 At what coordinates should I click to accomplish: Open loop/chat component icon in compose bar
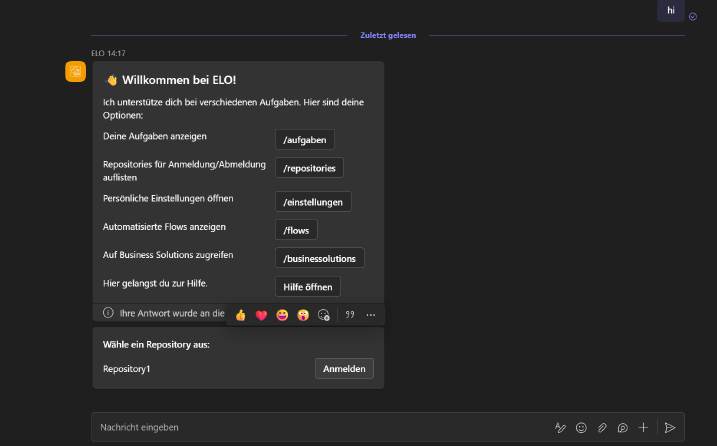click(x=622, y=428)
